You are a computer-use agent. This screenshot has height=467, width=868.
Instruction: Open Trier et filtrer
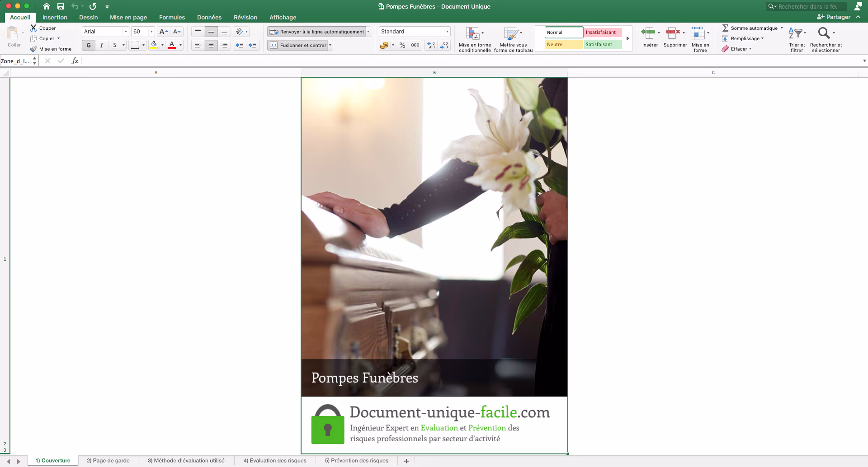(x=797, y=39)
